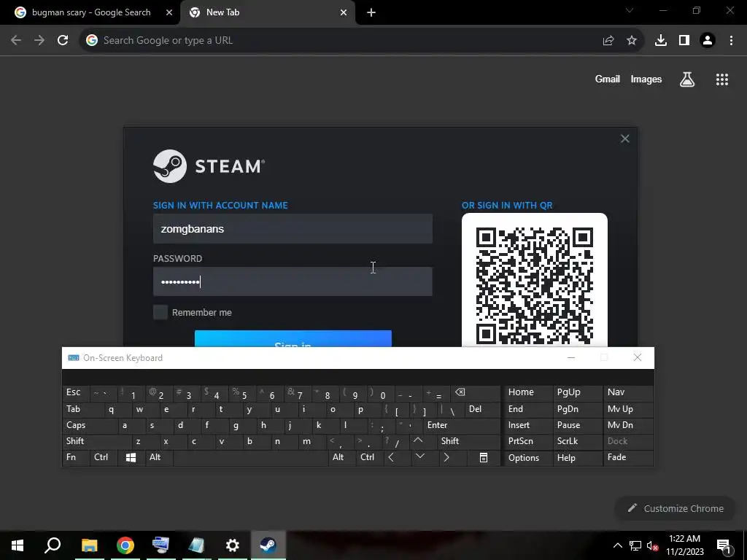
Task: Toggle Caps key on On-Screen Keyboard
Action: click(x=89, y=425)
